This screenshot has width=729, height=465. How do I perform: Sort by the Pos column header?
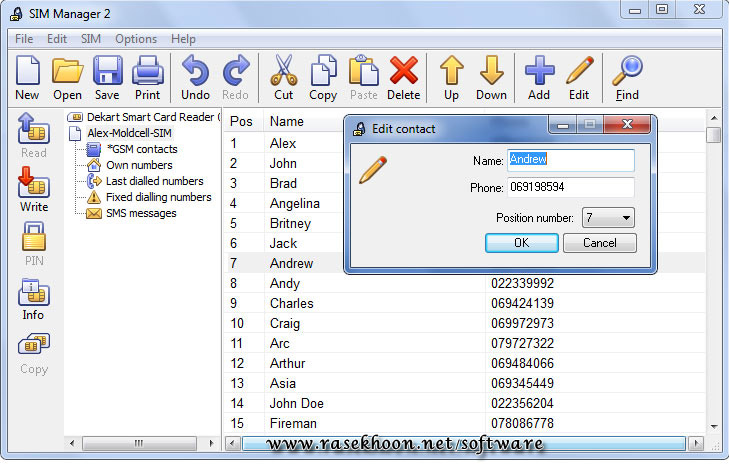tap(242, 121)
